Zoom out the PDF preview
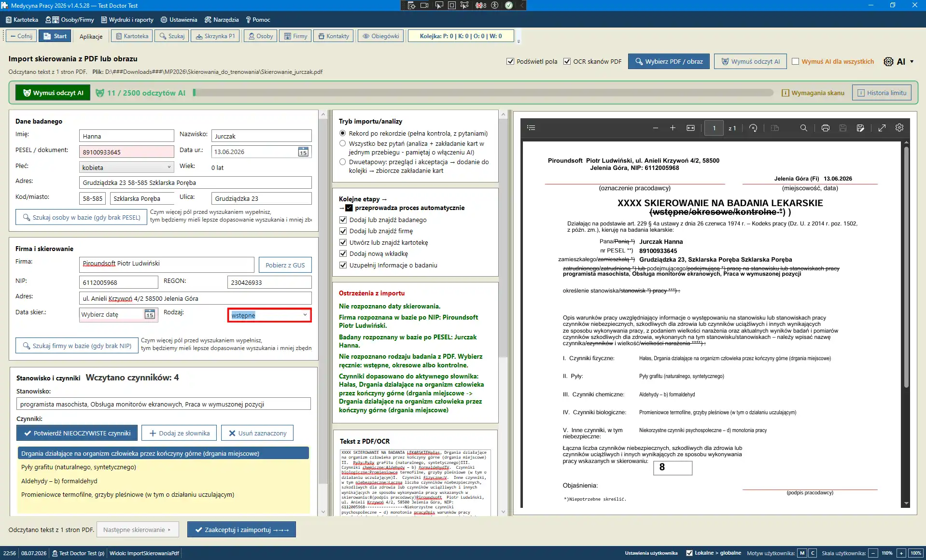Screen dimensions: 926x560 coord(655,128)
